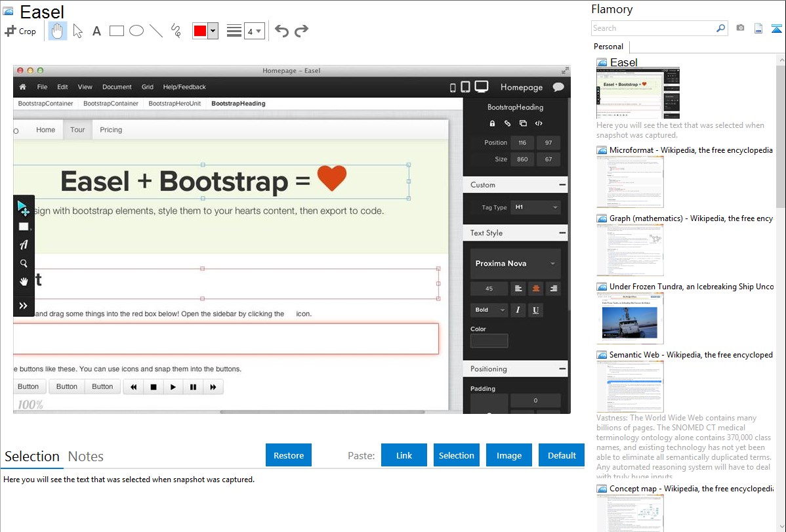
Task: Open the View menu in Easel
Action: [85, 87]
